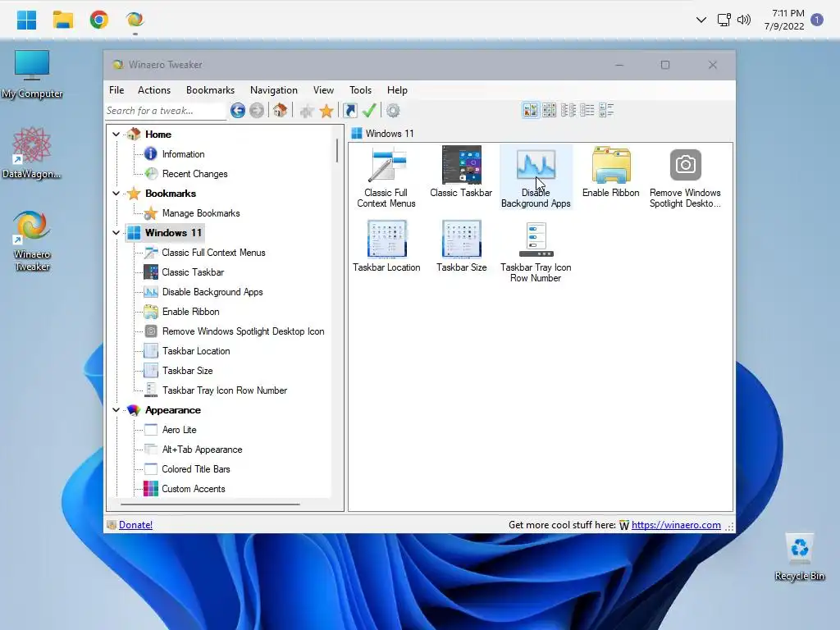Open Remove Windows Spotlight Desktop tile
This screenshot has height=630, width=840.
pos(685,177)
